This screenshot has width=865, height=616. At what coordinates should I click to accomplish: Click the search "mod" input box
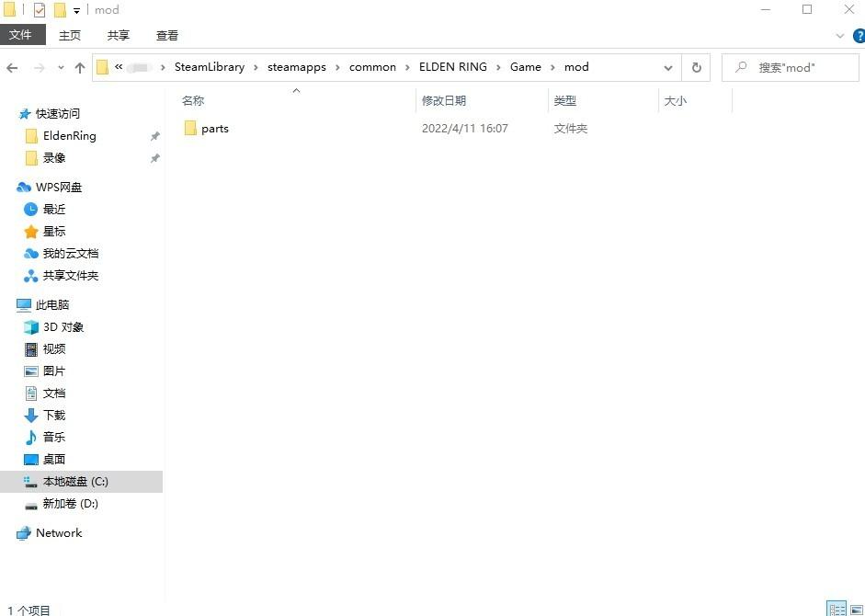click(795, 67)
